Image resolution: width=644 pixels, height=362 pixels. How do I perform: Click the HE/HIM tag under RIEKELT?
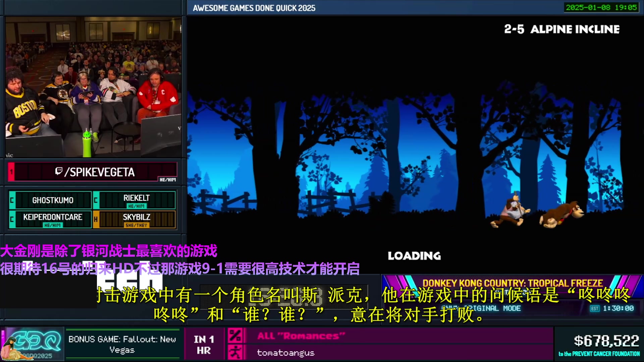tap(136, 206)
